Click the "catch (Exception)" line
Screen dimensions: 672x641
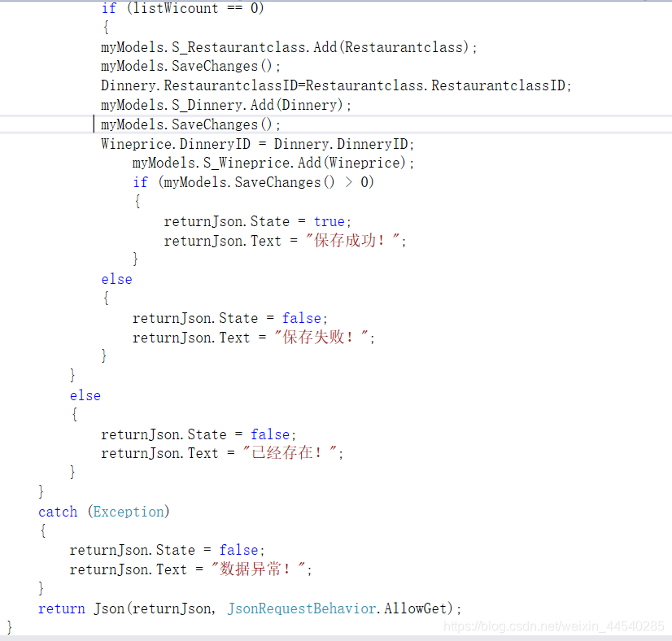click(x=103, y=512)
